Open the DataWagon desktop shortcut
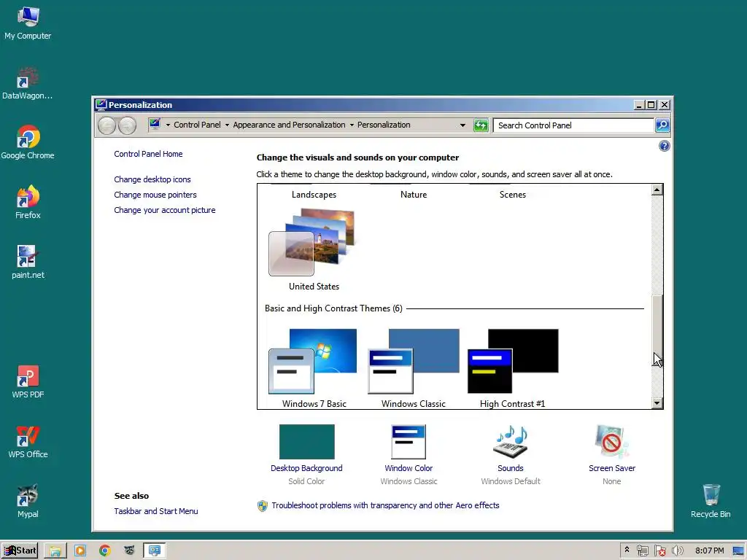Image resolution: width=747 pixels, height=560 pixels. pos(28,83)
